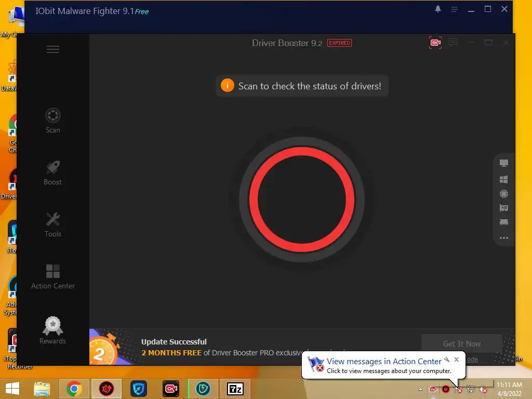The width and height of the screenshot is (532, 399).
Task: Open the options menu in IObit Malware Fighter
Action: tap(455, 9)
